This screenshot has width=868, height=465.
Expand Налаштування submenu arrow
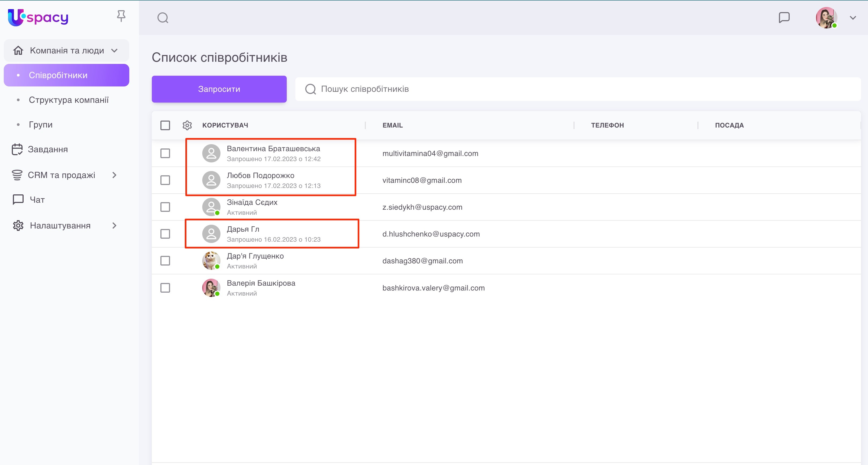click(x=114, y=226)
